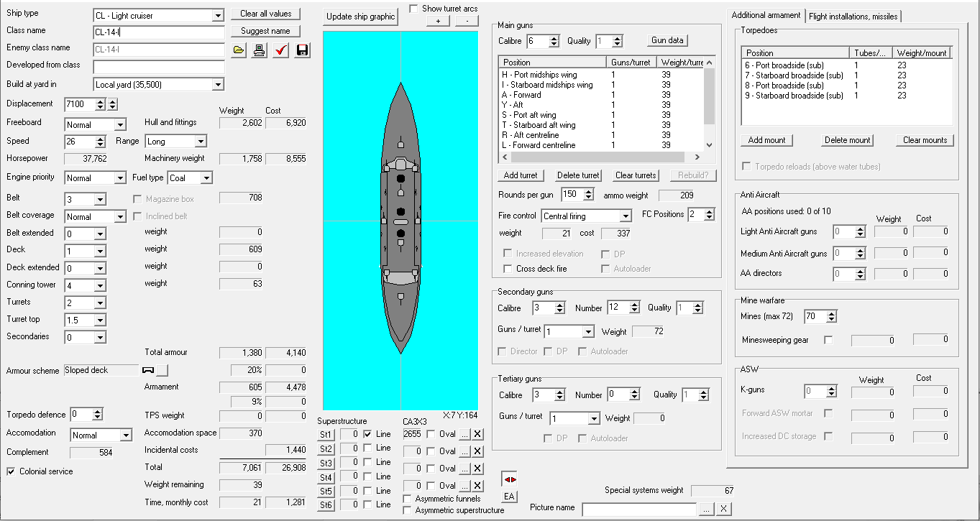Click the armour scheme diagram icon
The height and width of the screenshot is (521, 980).
pyautogui.click(x=149, y=370)
